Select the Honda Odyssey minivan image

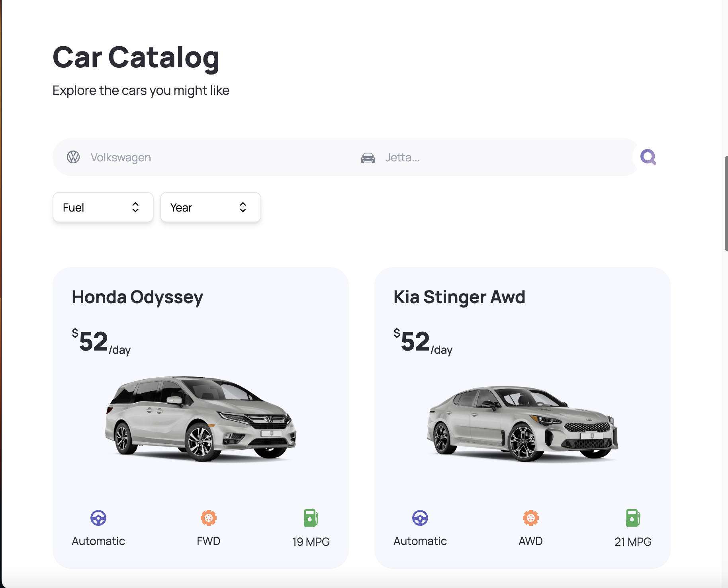pyautogui.click(x=201, y=418)
